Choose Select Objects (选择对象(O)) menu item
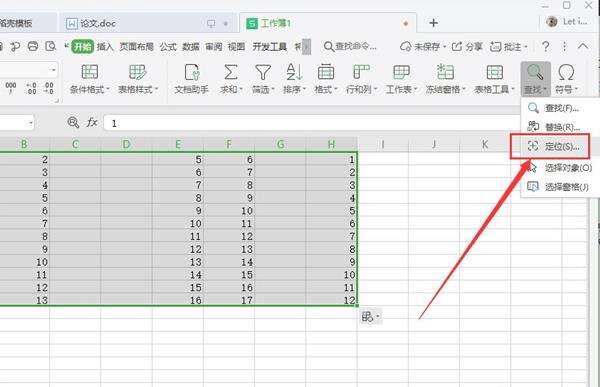This screenshot has width=600, height=387. click(x=560, y=168)
